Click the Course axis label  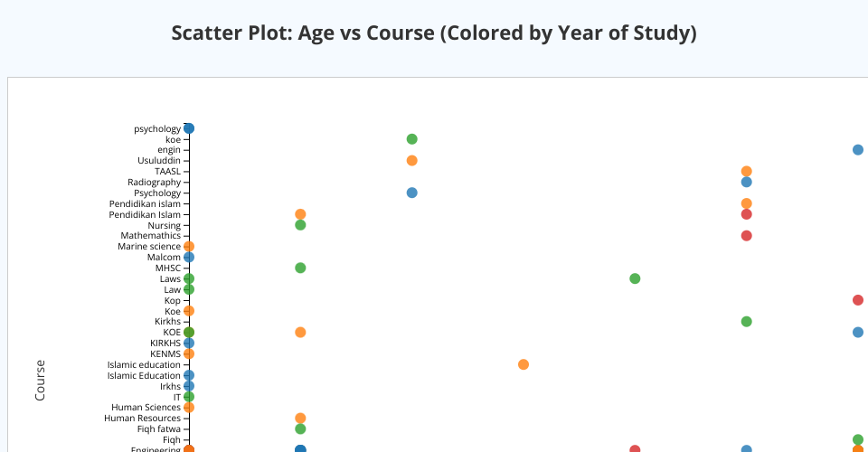pyautogui.click(x=40, y=380)
